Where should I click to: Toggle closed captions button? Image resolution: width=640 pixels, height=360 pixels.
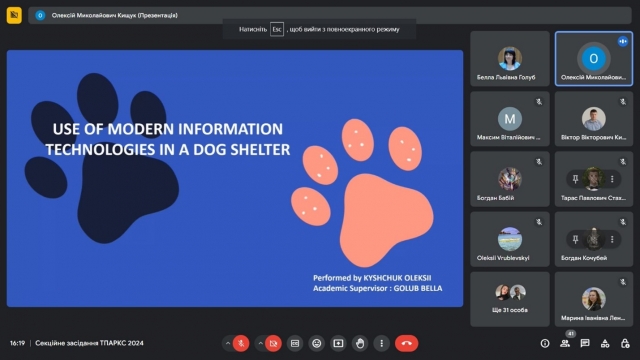tap(295, 343)
